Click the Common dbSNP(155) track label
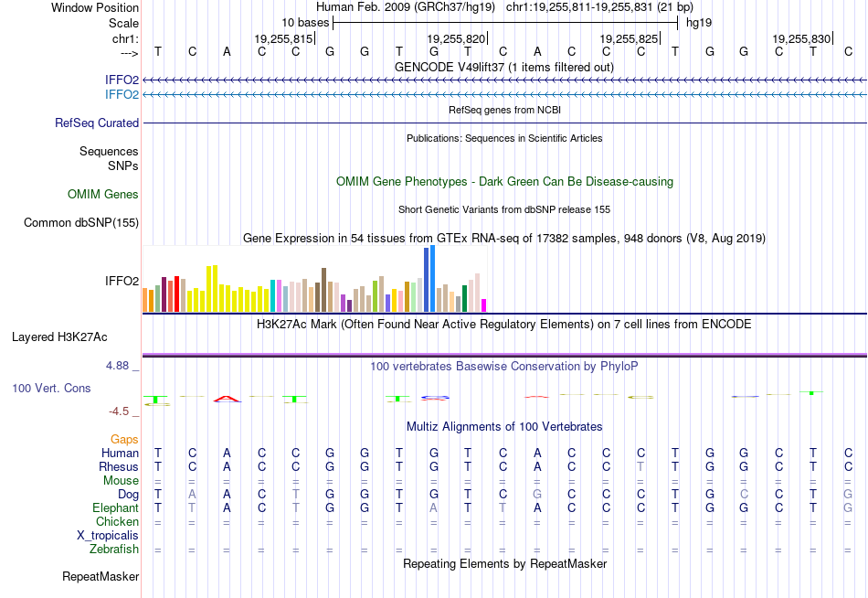 pyautogui.click(x=81, y=222)
